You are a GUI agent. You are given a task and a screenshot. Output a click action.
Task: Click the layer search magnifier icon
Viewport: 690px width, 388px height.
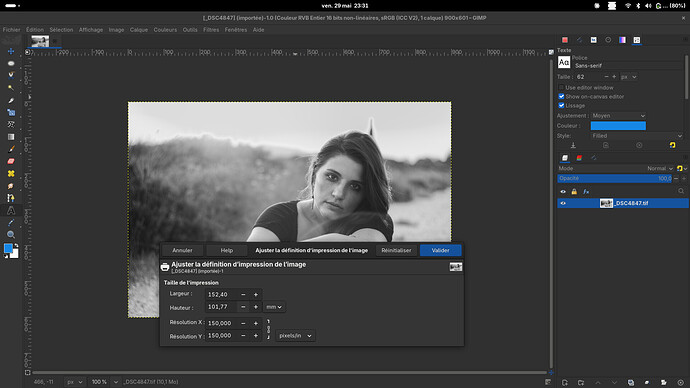[x=681, y=191]
